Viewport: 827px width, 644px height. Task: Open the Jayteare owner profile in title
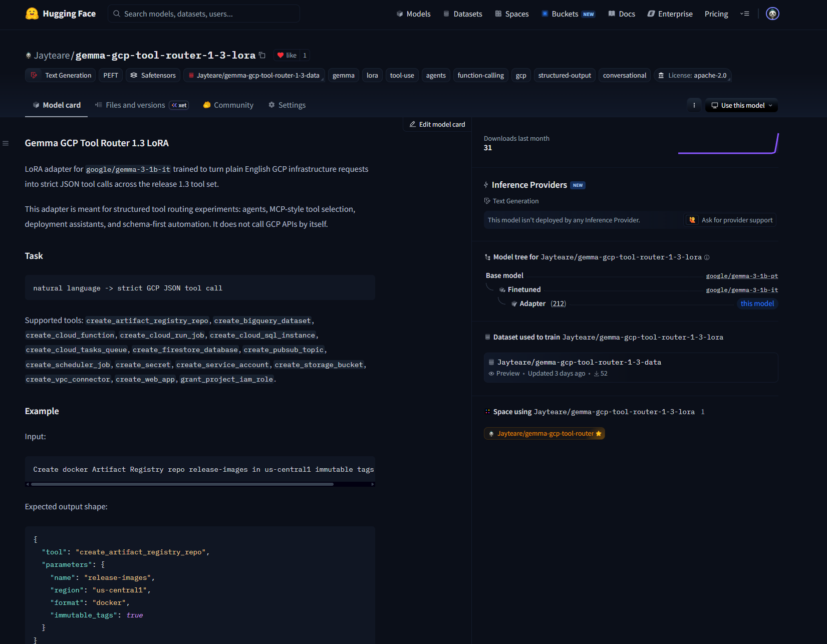click(52, 55)
